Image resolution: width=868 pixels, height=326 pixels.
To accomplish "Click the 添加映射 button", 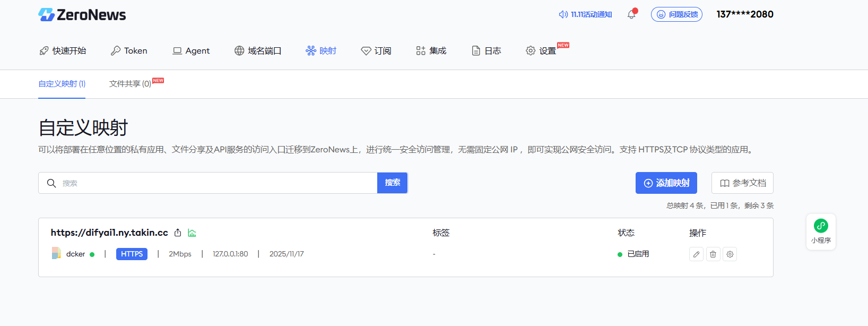I will point(666,183).
